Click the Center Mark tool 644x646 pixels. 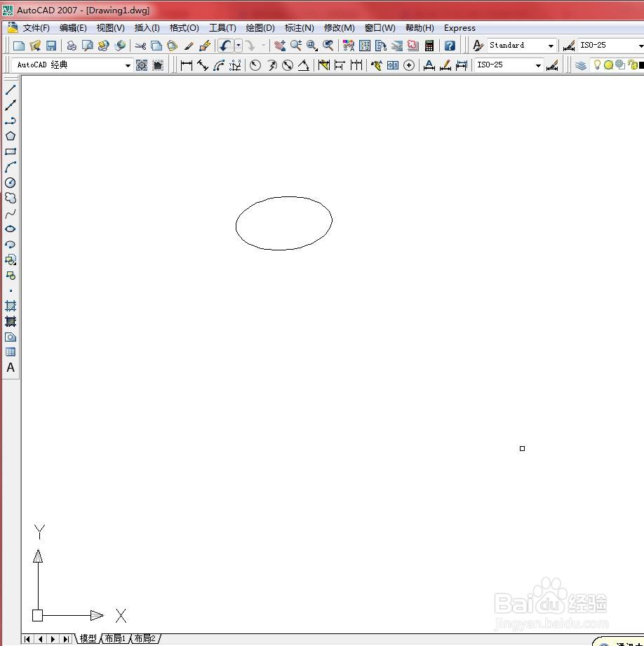click(x=409, y=65)
